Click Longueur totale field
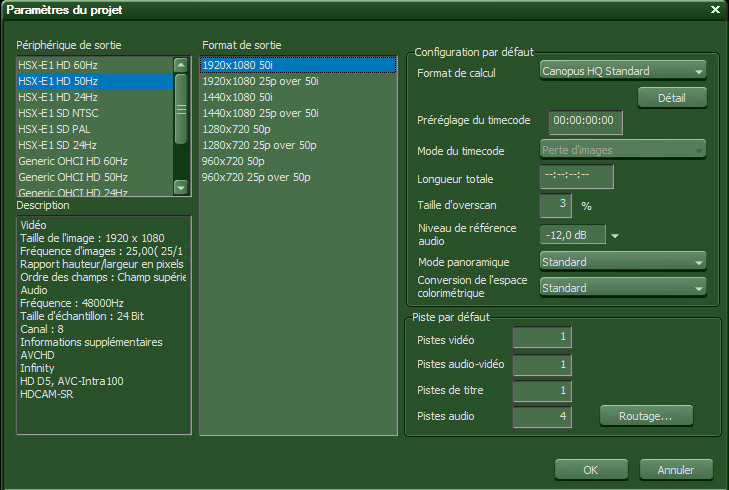 (577, 176)
